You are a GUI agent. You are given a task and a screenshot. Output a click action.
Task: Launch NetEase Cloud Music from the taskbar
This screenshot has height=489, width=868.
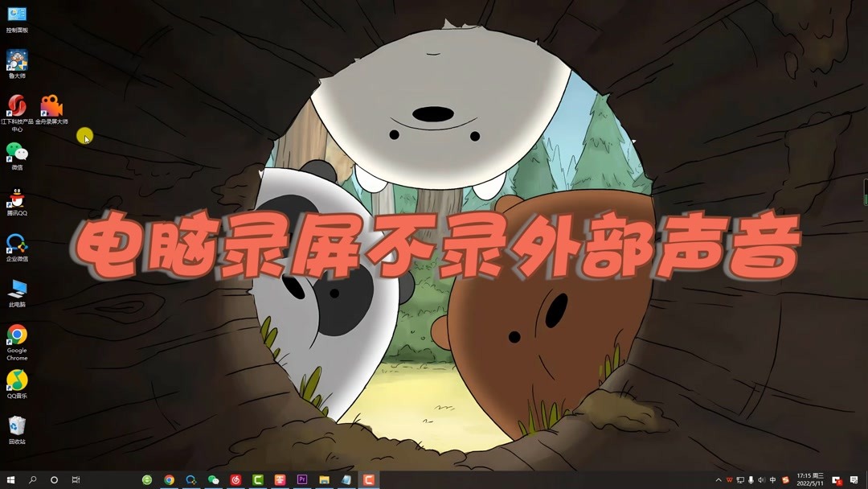[x=235, y=480]
